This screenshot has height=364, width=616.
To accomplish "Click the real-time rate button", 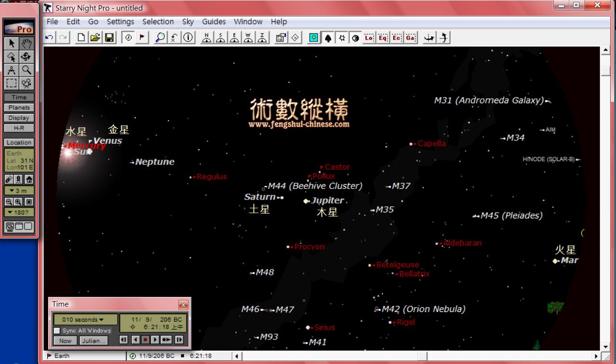I will tap(167, 340).
